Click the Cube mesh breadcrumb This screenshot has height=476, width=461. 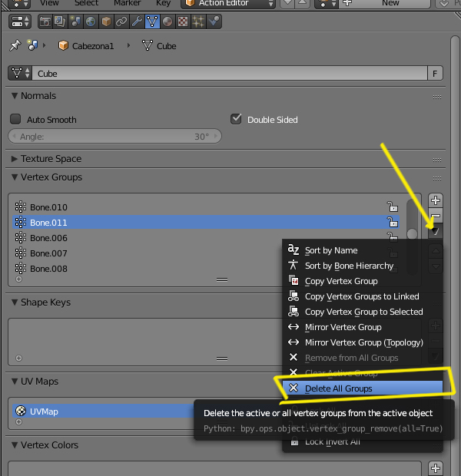pos(159,46)
